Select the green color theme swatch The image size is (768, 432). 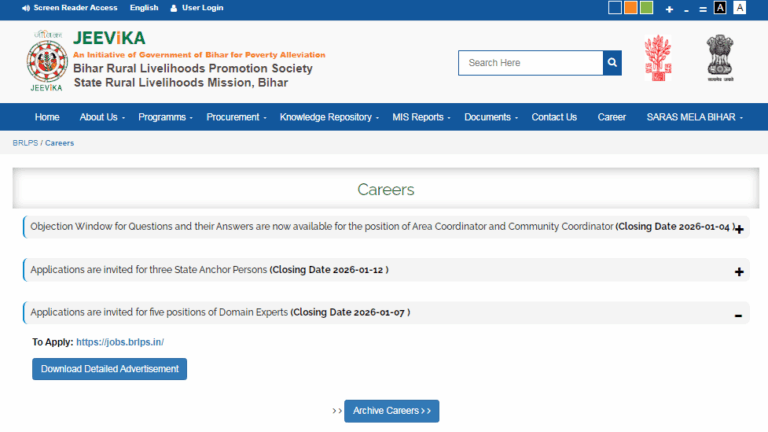click(x=646, y=8)
